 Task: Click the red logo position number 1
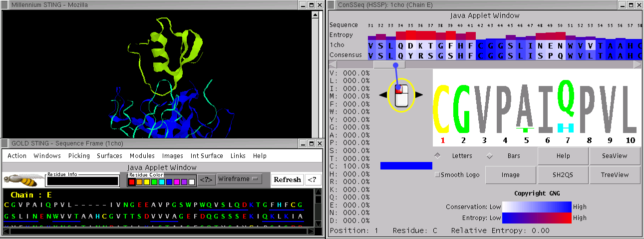pos(443,140)
